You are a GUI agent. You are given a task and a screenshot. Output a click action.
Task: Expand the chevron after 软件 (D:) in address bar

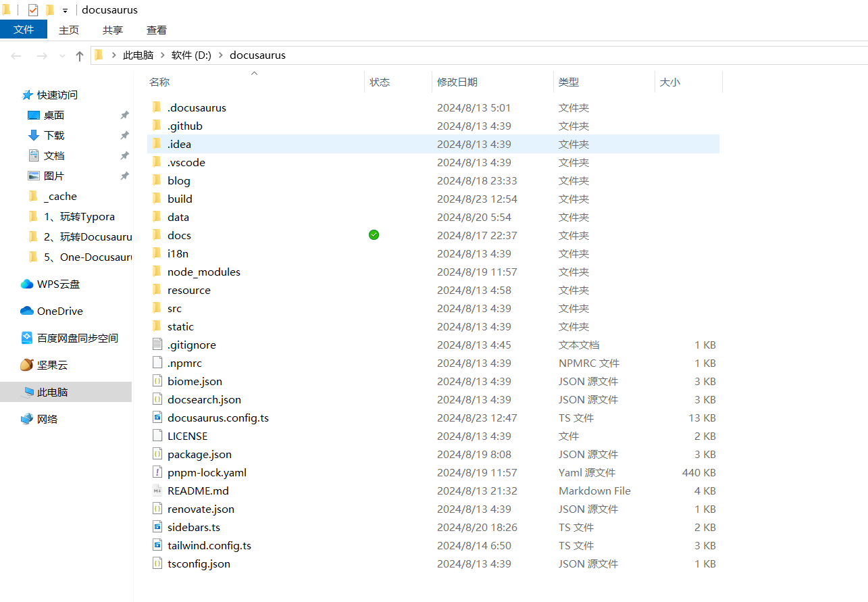click(x=220, y=55)
